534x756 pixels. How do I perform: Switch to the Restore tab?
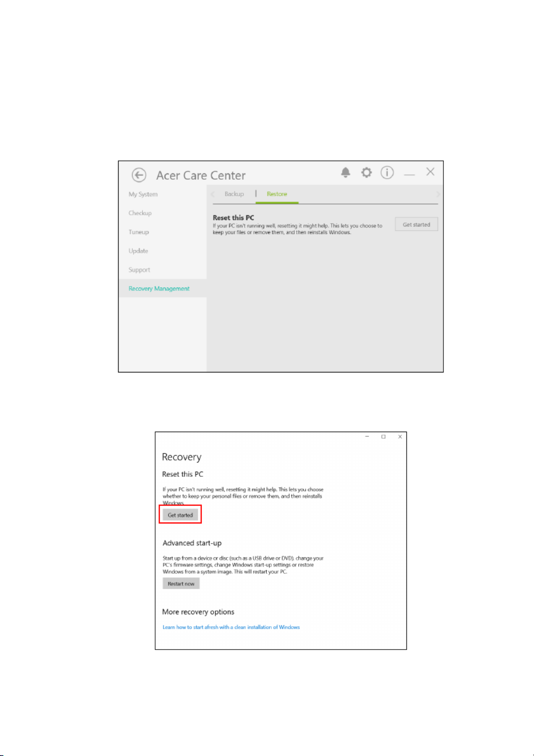[277, 194]
